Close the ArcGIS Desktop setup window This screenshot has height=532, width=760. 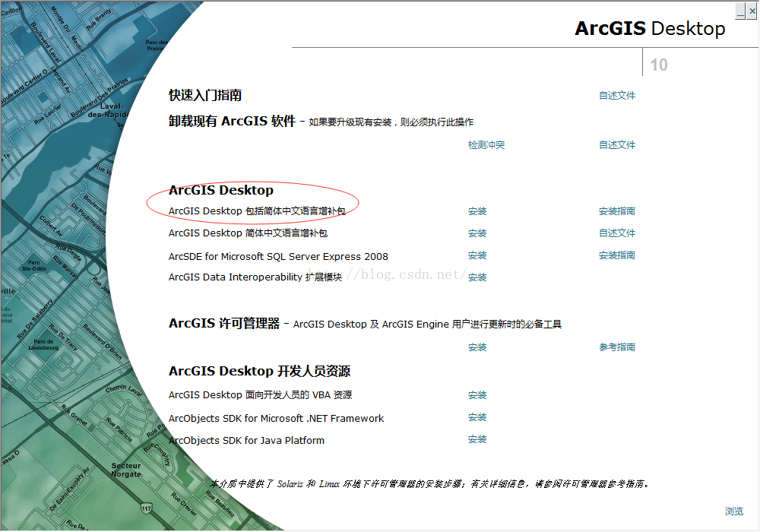pos(752,11)
